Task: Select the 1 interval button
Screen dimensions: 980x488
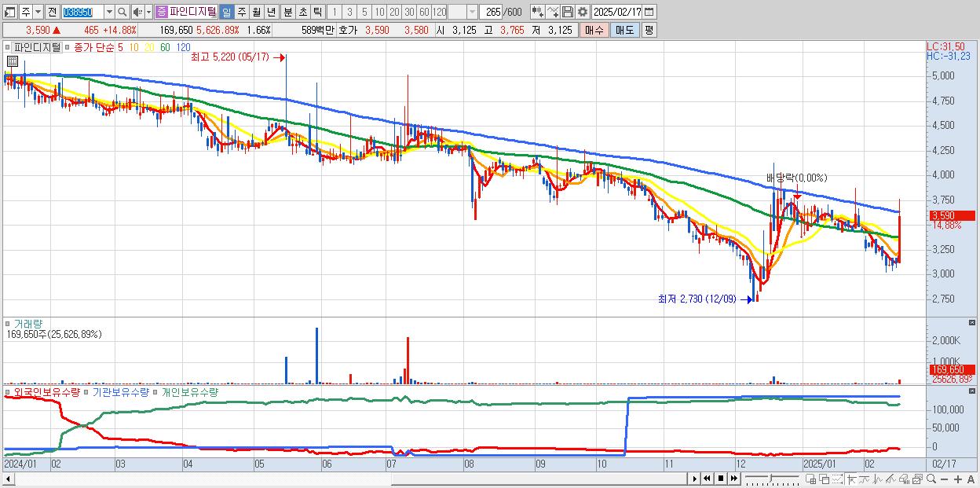Action: [x=334, y=12]
